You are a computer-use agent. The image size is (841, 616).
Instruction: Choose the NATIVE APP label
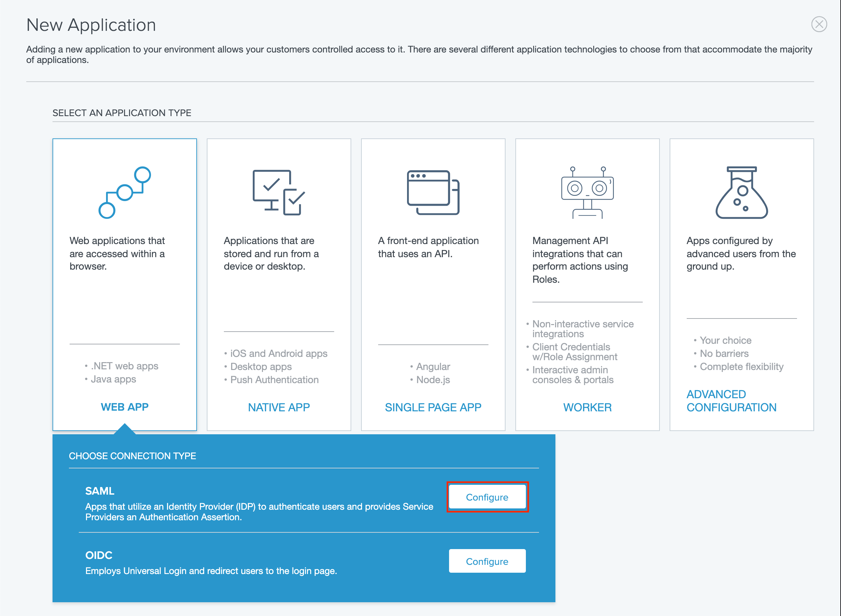(x=279, y=407)
